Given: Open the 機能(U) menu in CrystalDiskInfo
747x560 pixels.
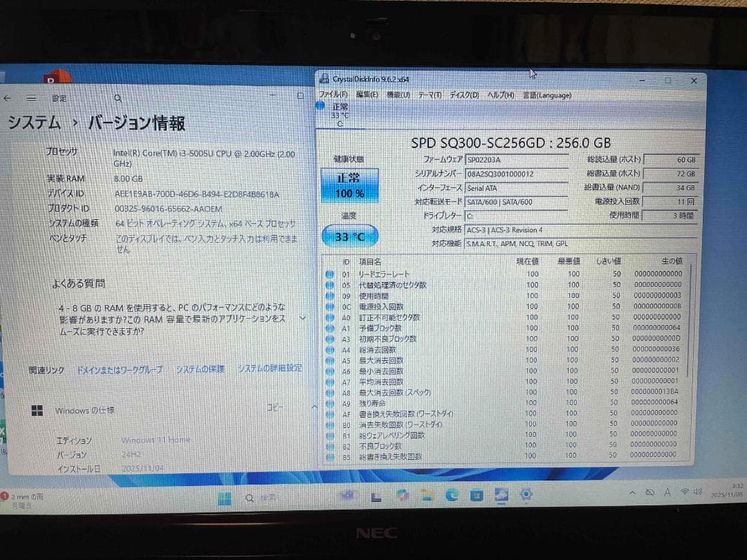Looking at the screenshot, I should (398, 95).
